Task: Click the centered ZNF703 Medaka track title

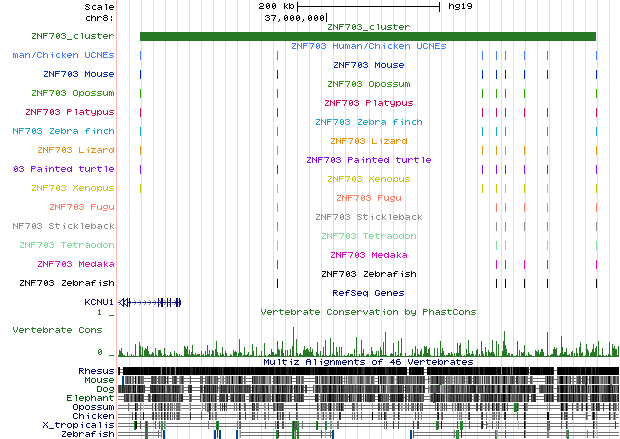Action: pos(367,255)
